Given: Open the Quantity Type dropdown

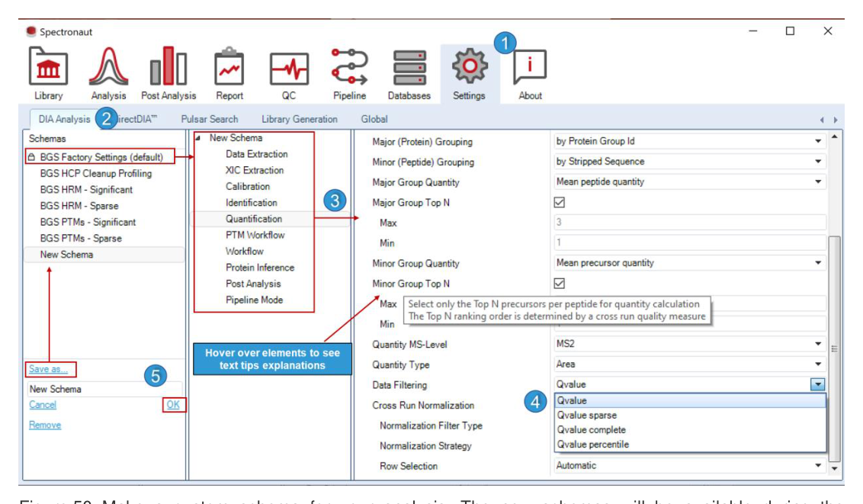Looking at the screenshot, I should coord(690,364).
